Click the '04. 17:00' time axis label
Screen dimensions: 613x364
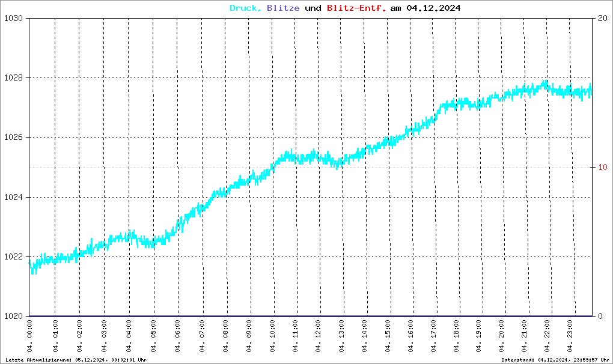coord(434,336)
